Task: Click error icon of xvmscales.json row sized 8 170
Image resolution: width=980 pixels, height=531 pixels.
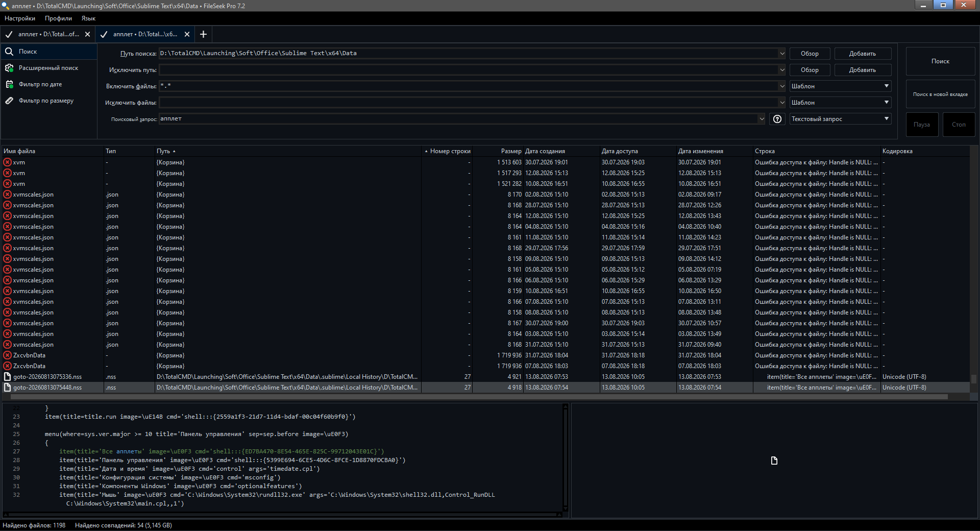Action: tap(7, 195)
